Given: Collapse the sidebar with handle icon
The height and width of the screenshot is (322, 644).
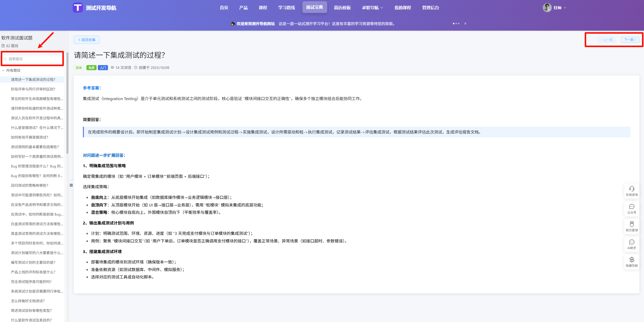Looking at the screenshot, I should (71, 185).
